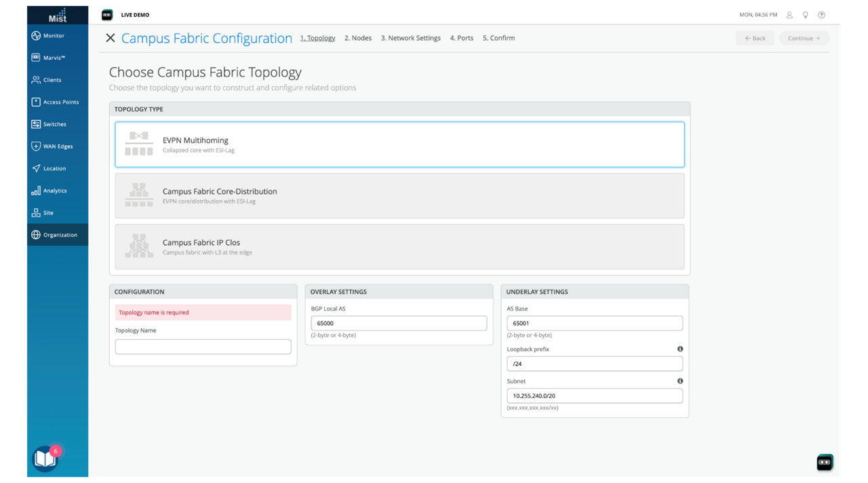Image resolution: width=868 pixels, height=483 pixels.
Task: Choose Campus Fabric Core-Distribution topology
Action: coord(400,195)
